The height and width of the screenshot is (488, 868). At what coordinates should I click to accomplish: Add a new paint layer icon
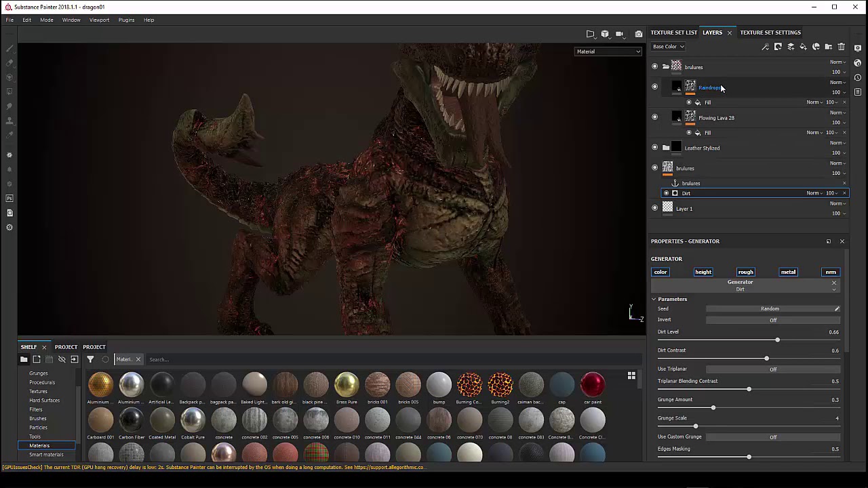(x=791, y=47)
